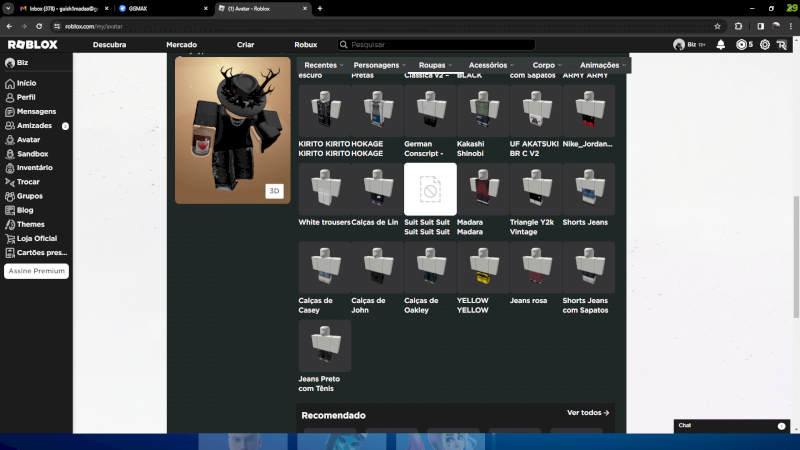Click the Pesquisar search field
Viewport: 800px width, 450px height.
(x=436, y=45)
